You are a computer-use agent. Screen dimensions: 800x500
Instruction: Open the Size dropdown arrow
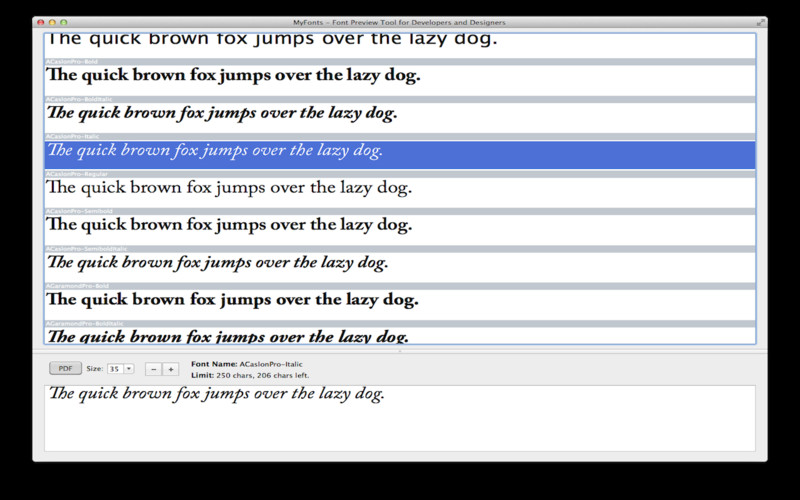[129, 368]
